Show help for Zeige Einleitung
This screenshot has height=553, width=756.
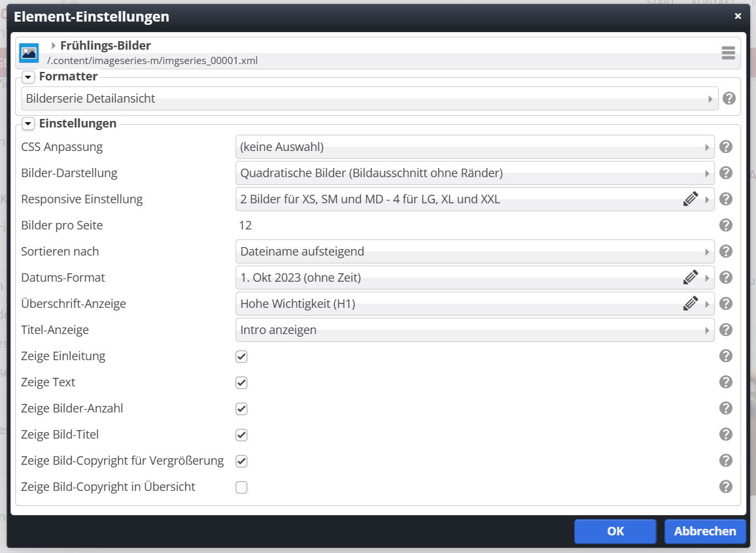726,356
